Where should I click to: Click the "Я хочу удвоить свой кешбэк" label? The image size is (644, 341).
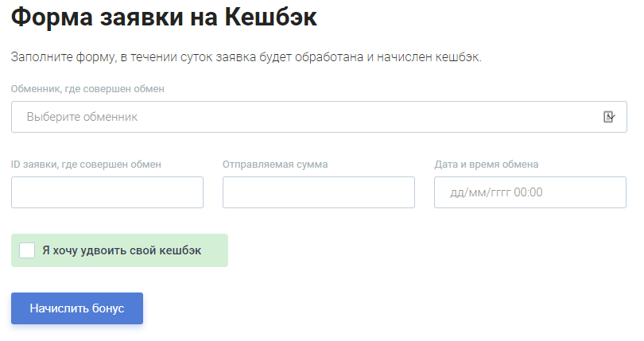click(122, 250)
